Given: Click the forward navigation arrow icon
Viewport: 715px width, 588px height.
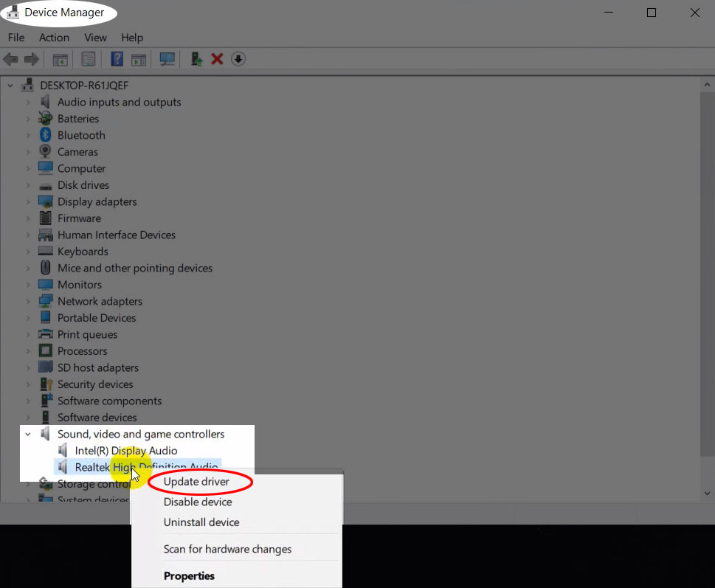Looking at the screenshot, I should 30,59.
